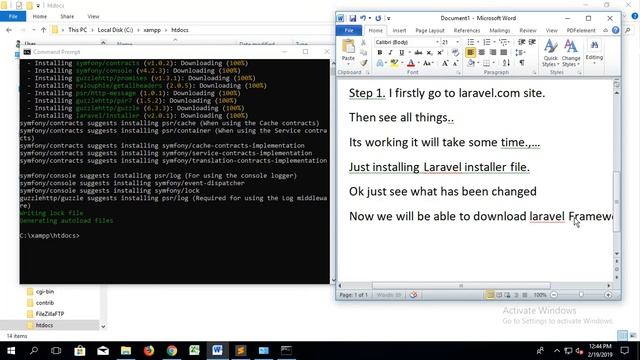Click the zoom out minus button
Screen dimensions: 640x360
tap(554, 295)
